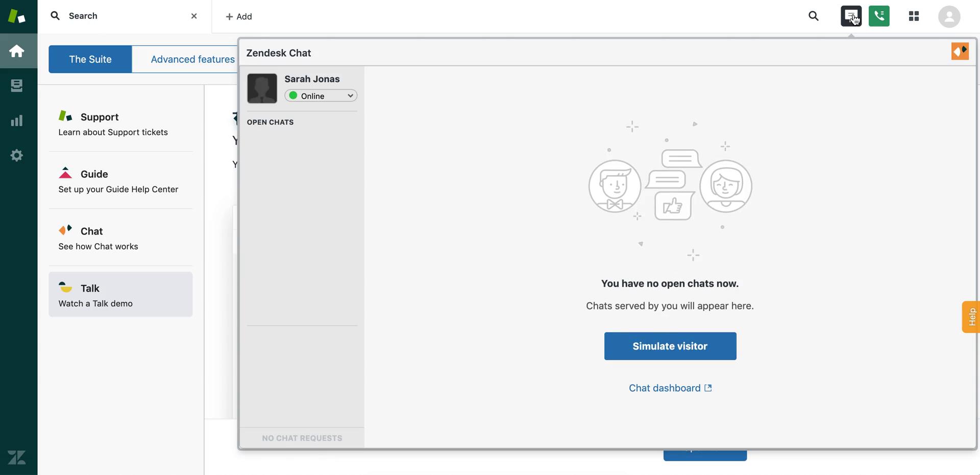Open the Chat dashboard link
980x475 pixels.
point(670,388)
